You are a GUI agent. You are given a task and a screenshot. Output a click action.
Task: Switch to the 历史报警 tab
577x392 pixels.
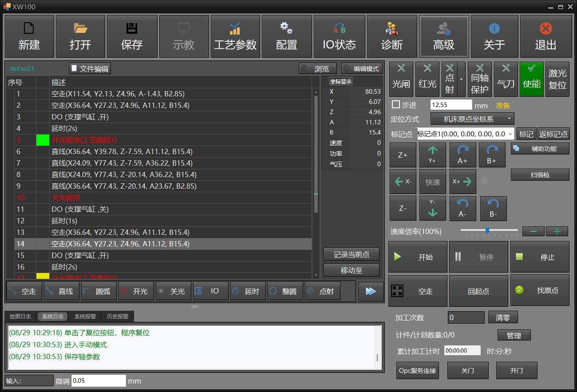coord(117,317)
